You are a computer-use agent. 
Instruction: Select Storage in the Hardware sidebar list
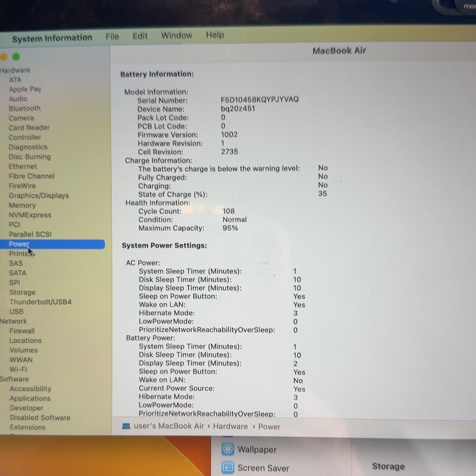pyautogui.click(x=23, y=292)
